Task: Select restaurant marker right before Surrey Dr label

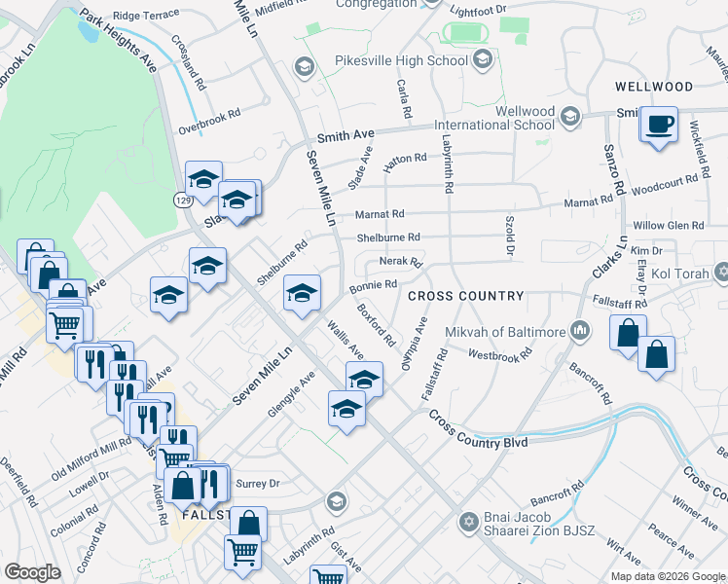Action: 211,485
